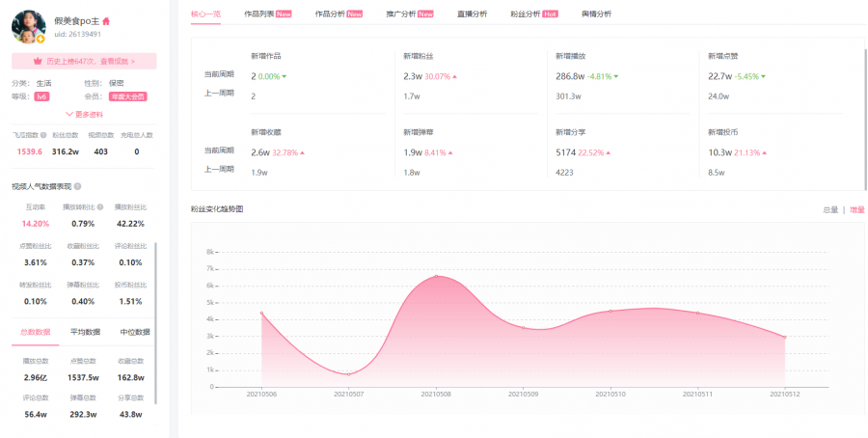Click the left panel vertical scrollbar
The image size is (868, 438).
point(156,322)
